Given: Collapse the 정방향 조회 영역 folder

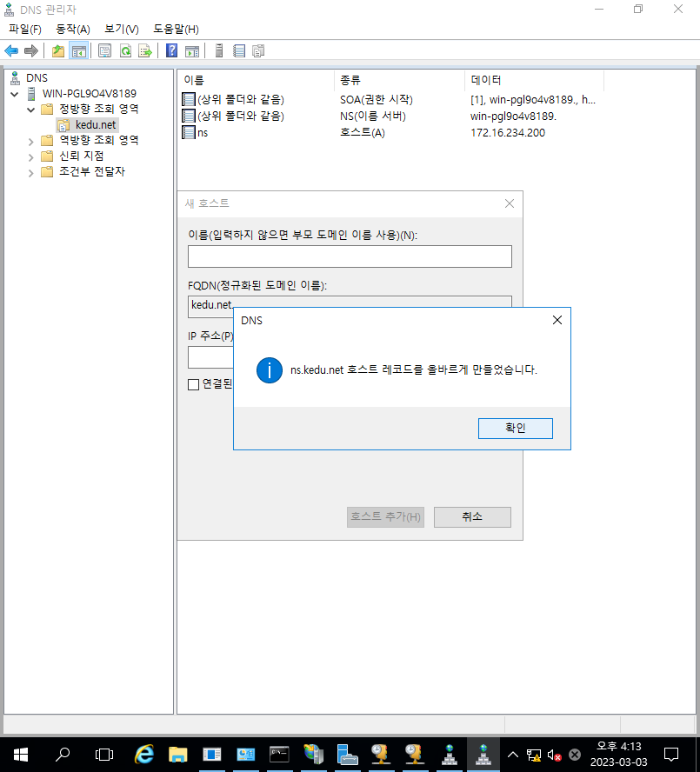Looking at the screenshot, I should 30,110.
